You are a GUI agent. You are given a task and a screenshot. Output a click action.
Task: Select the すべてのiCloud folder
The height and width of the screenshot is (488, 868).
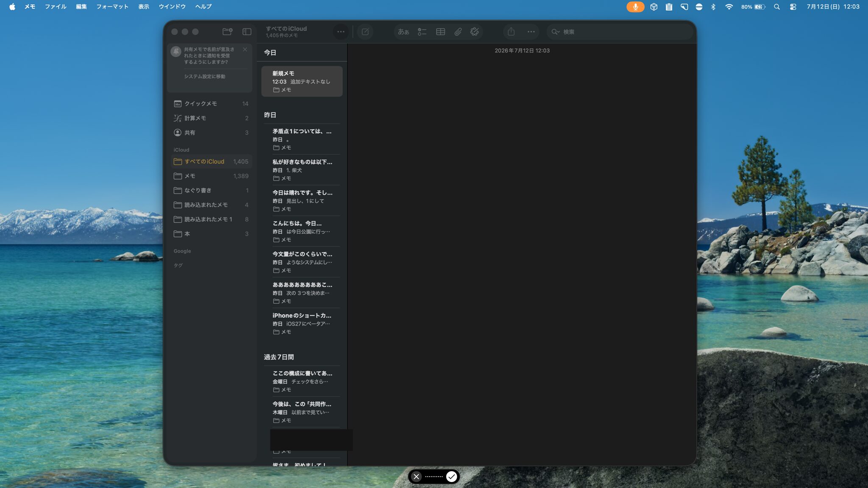click(x=211, y=161)
